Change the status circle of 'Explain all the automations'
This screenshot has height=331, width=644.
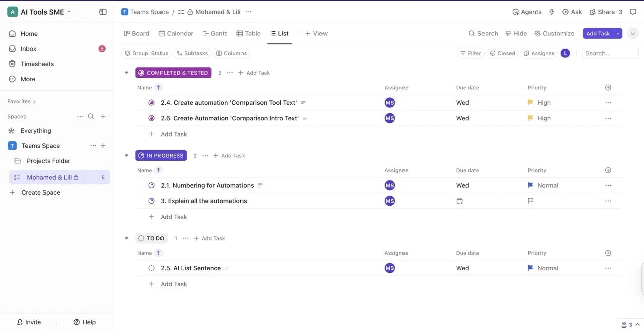[x=151, y=201]
